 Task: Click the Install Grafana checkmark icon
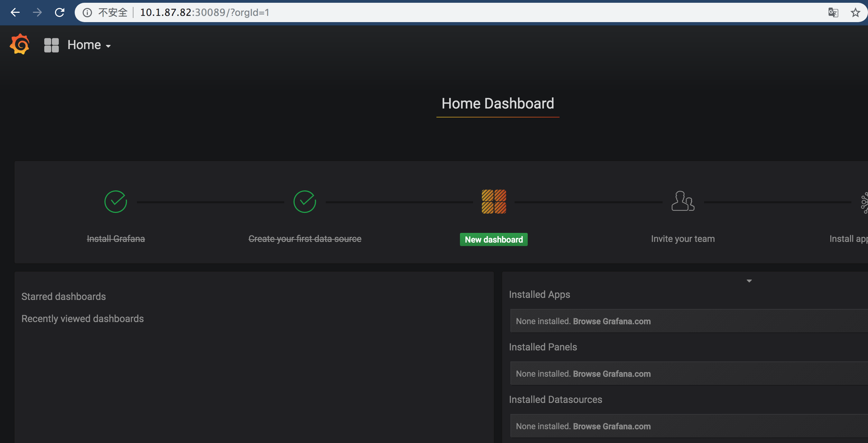[x=116, y=201]
